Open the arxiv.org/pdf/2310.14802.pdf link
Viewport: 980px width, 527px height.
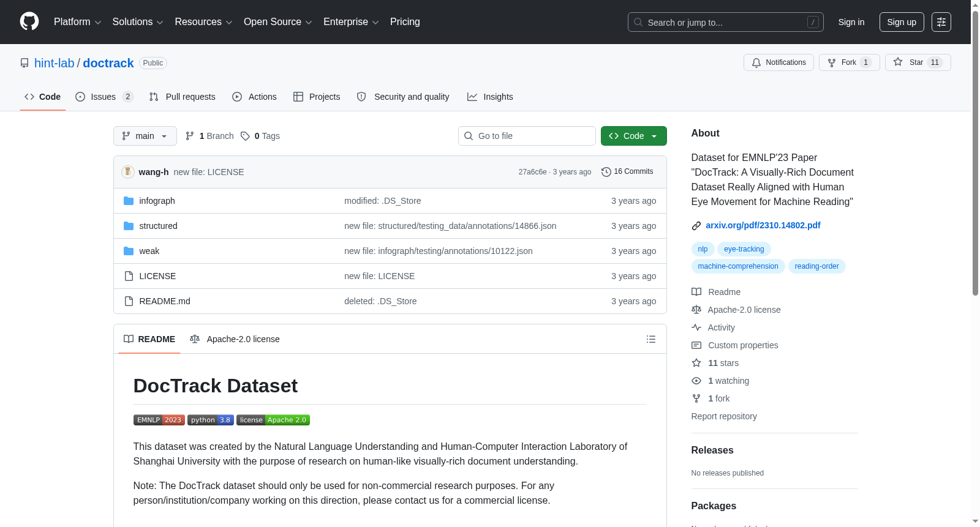[763, 225]
